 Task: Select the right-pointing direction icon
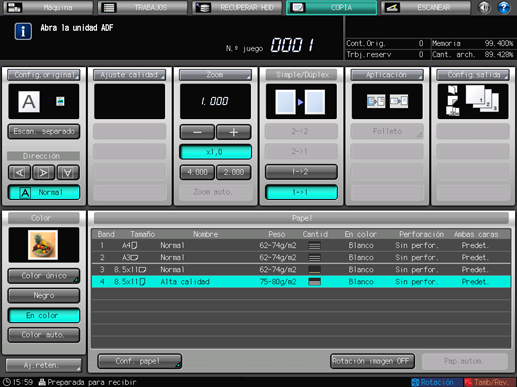click(43, 172)
